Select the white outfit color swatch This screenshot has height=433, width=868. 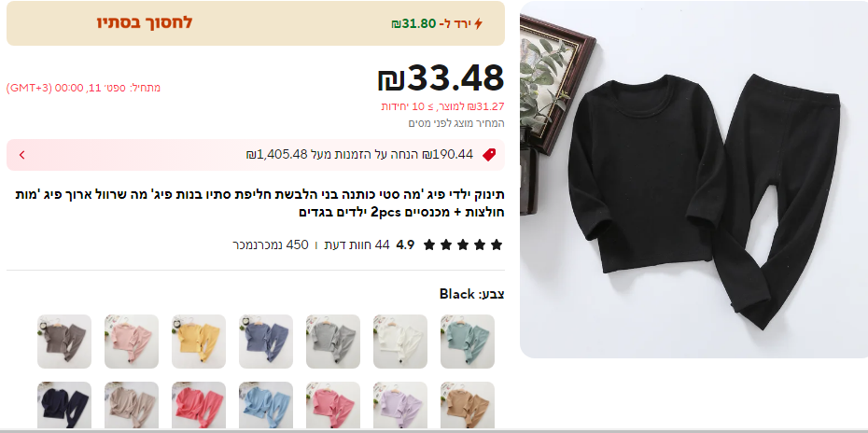click(400, 342)
